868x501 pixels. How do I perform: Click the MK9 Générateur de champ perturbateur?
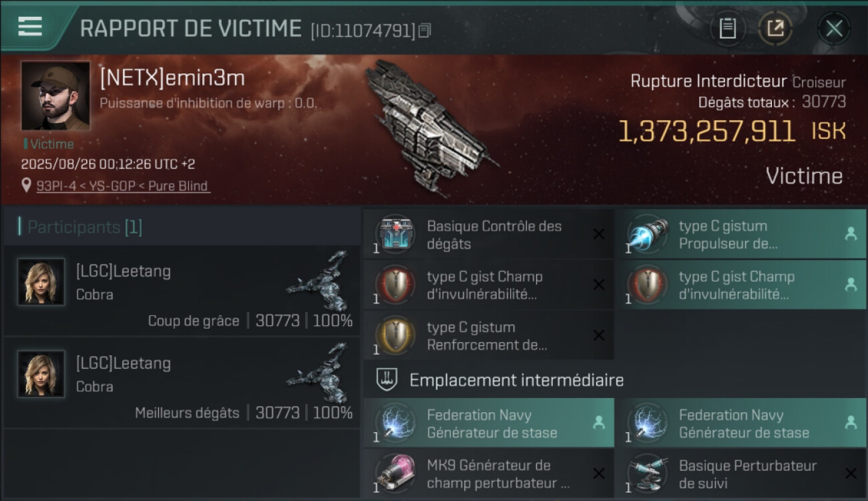point(489,474)
